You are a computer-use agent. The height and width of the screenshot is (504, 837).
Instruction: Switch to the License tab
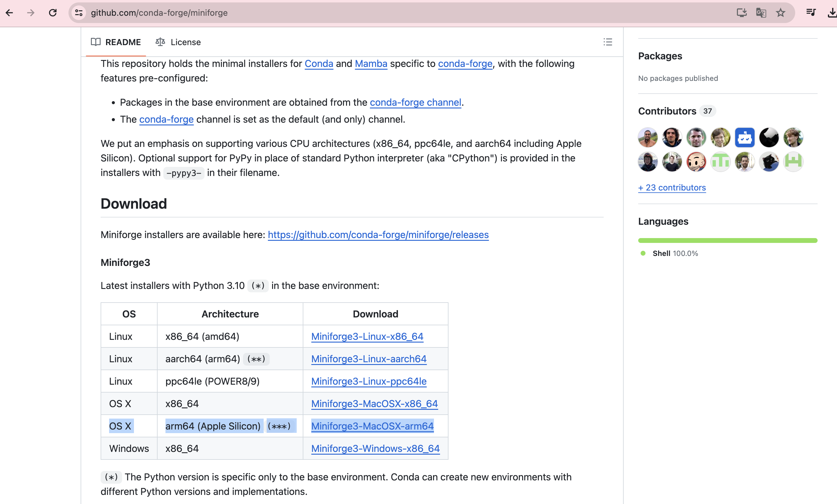tap(178, 42)
